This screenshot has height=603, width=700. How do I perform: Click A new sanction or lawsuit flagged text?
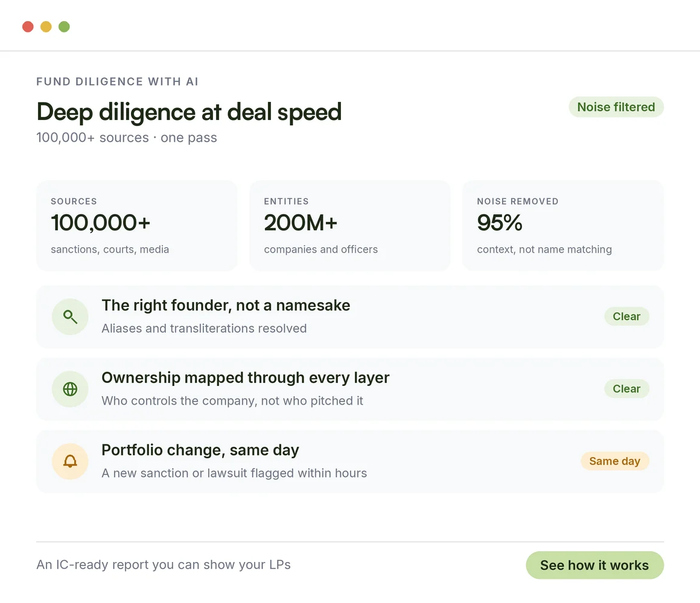(x=234, y=473)
